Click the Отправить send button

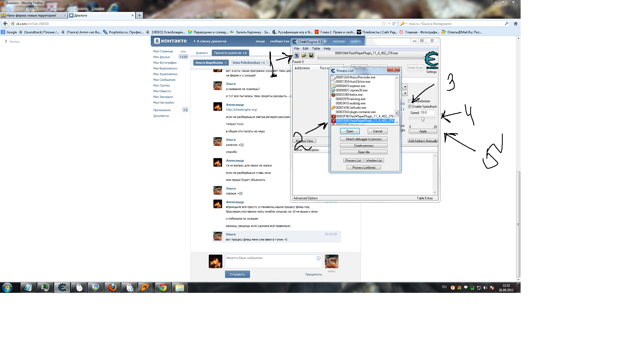click(237, 274)
